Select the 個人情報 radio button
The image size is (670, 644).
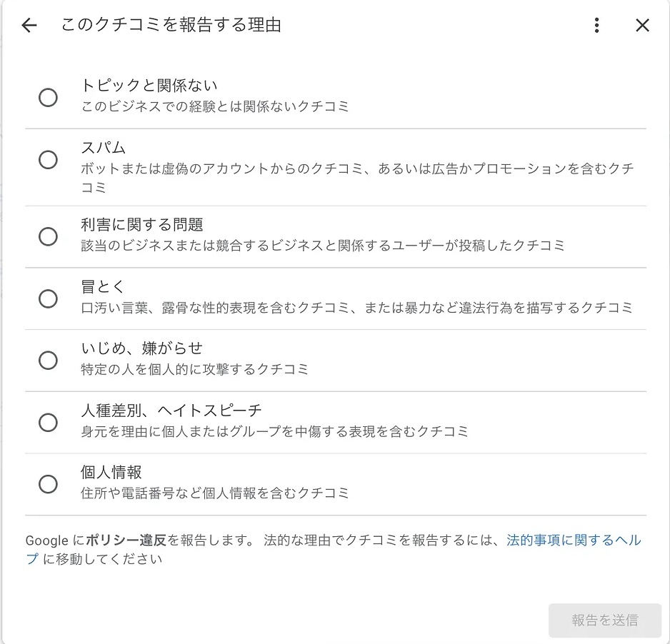point(48,485)
